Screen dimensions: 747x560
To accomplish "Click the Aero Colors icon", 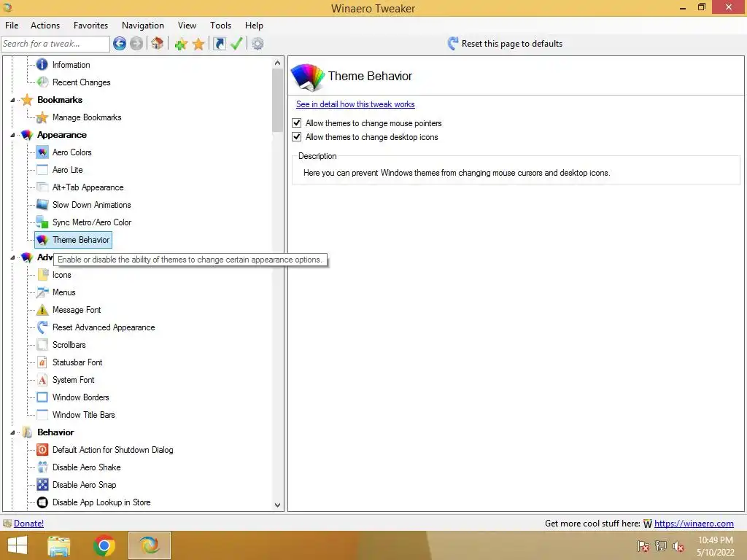I will tap(42, 152).
